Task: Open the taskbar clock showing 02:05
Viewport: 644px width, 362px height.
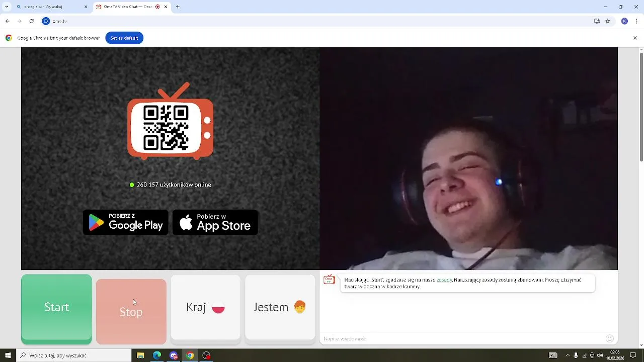Action: [x=615, y=355]
